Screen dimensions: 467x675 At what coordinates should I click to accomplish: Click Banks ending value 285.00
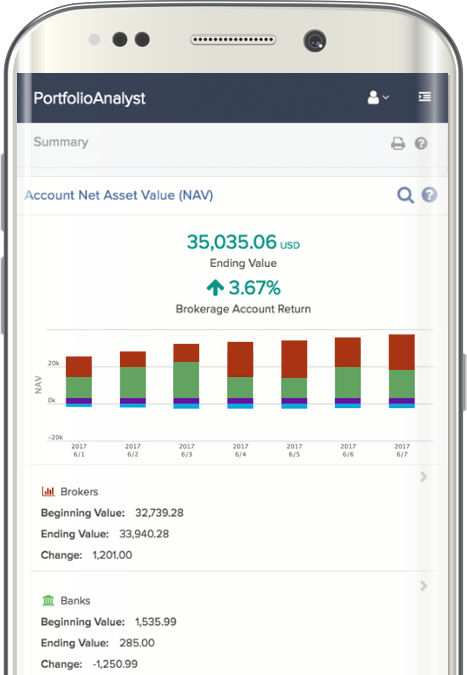point(137,643)
